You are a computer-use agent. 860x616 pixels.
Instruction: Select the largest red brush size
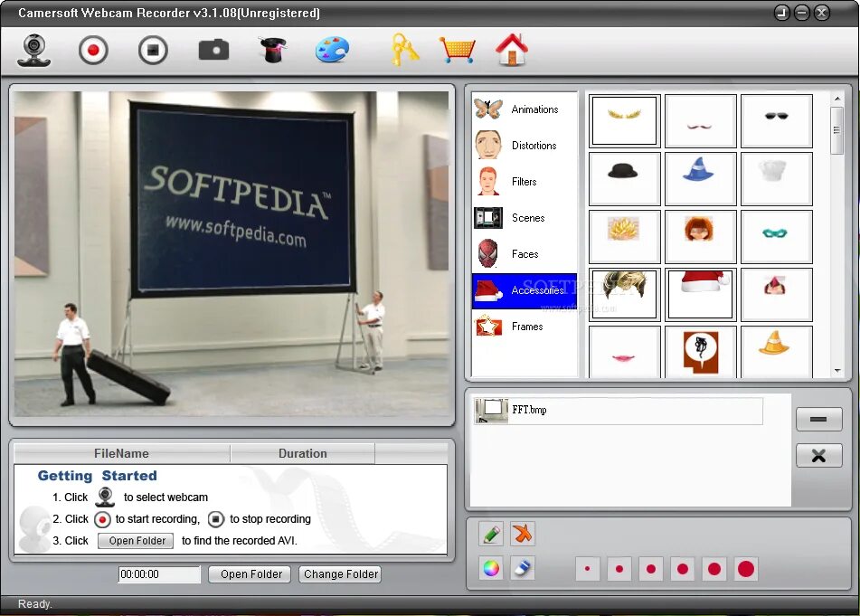pyautogui.click(x=745, y=569)
